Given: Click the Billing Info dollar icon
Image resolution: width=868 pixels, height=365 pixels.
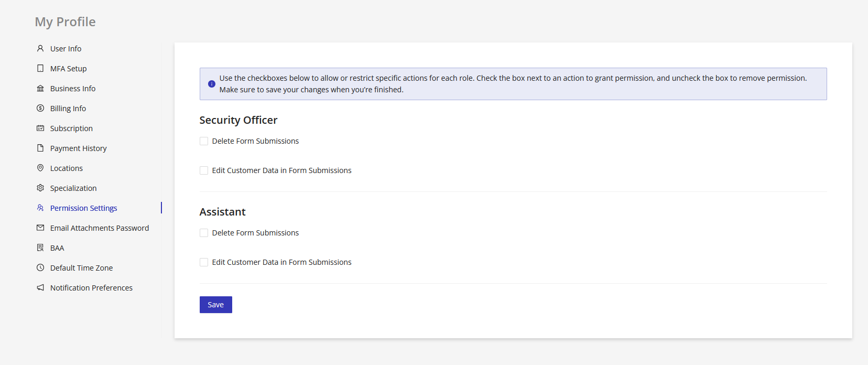Looking at the screenshot, I should [40, 108].
